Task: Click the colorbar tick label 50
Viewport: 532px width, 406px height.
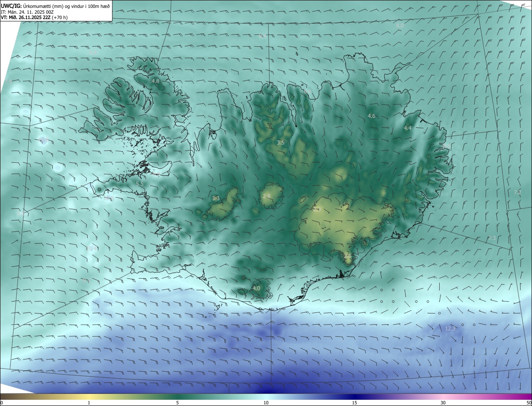Action: pyautogui.click(x=529, y=403)
